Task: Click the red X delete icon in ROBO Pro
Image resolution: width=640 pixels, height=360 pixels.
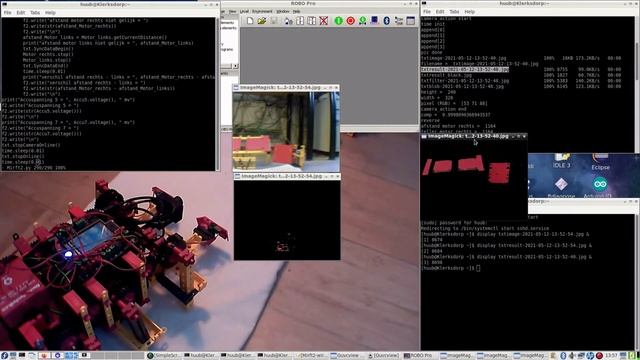Action: click(324, 20)
